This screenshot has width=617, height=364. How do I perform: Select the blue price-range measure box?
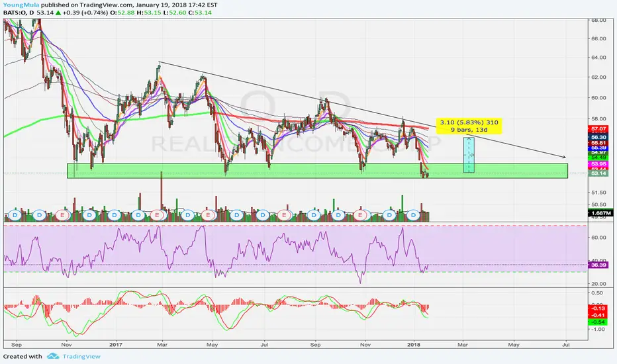(469, 155)
